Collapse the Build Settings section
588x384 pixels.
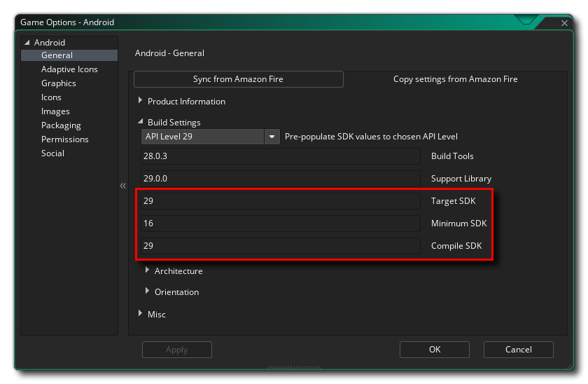pyautogui.click(x=141, y=122)
